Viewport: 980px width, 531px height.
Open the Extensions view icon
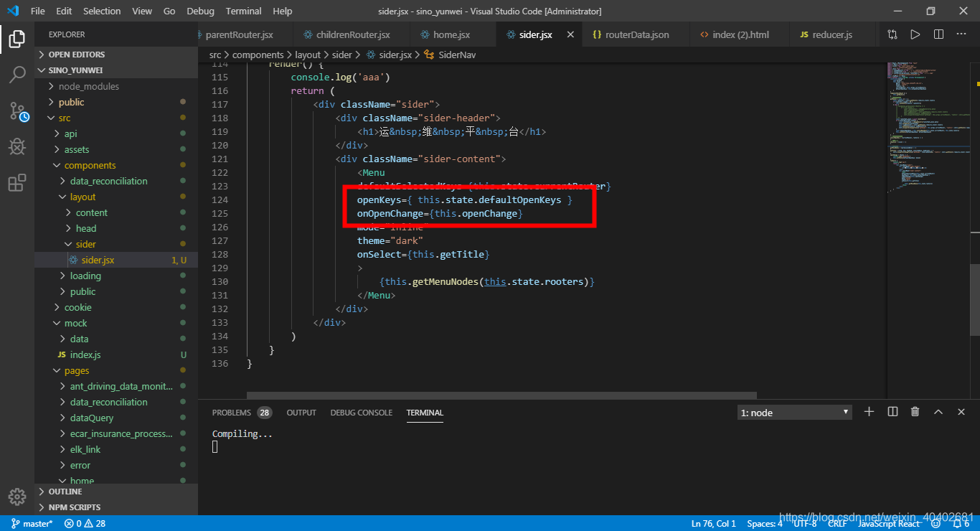tap(17, 183)
